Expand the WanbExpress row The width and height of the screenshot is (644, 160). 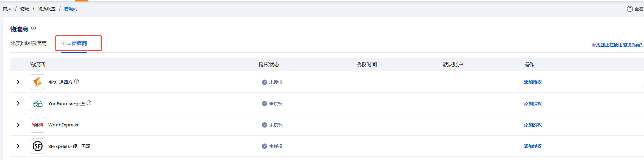click(x=18, y=125)
